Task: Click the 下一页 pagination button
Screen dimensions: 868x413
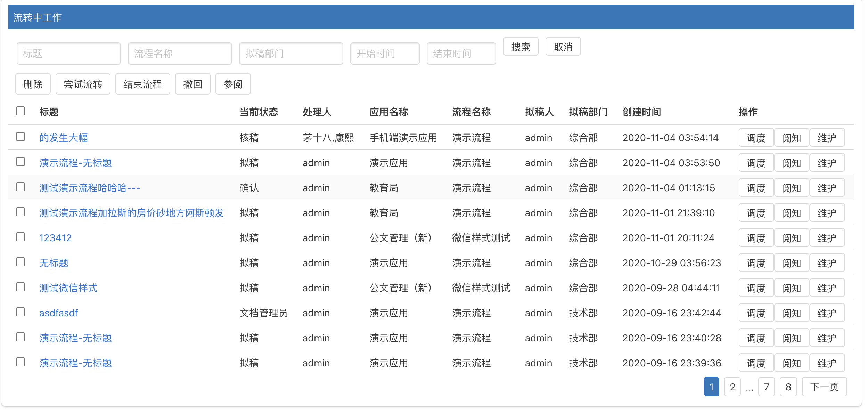Action: (x=825, y=387)
